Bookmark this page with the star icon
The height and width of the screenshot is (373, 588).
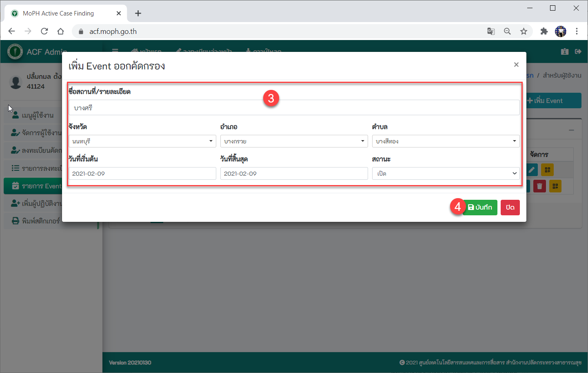pyautogui.click(x=524, y=31)
